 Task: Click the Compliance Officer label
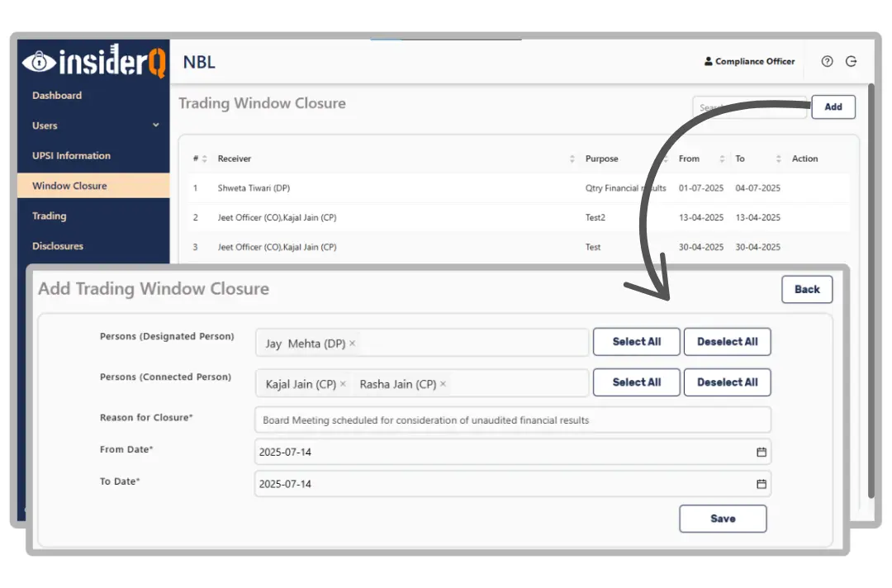755,61
